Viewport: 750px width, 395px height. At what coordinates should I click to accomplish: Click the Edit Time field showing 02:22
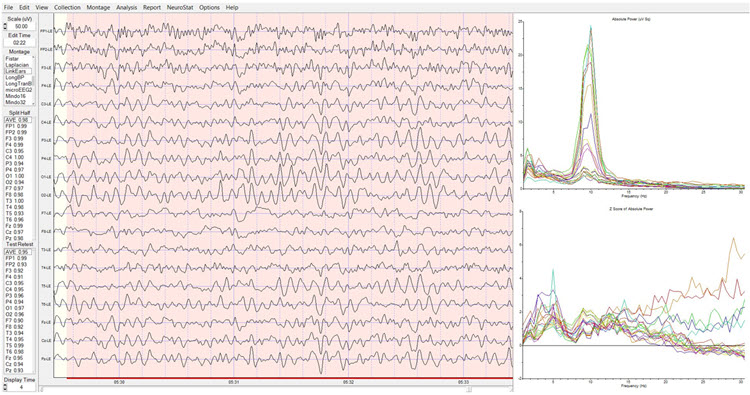[x=19, y=43]
